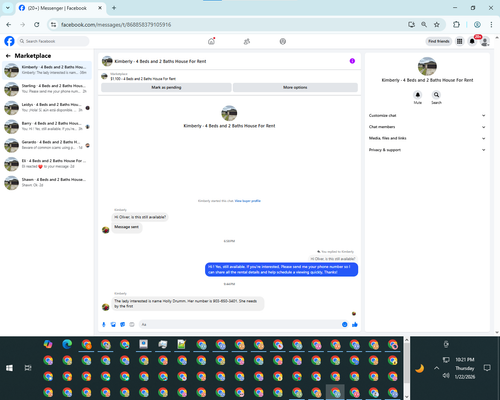Viewport: 500px width, 400px height.
Task: Expand the Customize chat section
Action: pos(427,116)
